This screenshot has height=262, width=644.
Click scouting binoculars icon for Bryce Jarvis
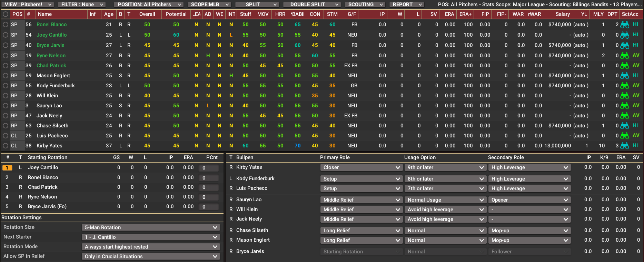624,46
